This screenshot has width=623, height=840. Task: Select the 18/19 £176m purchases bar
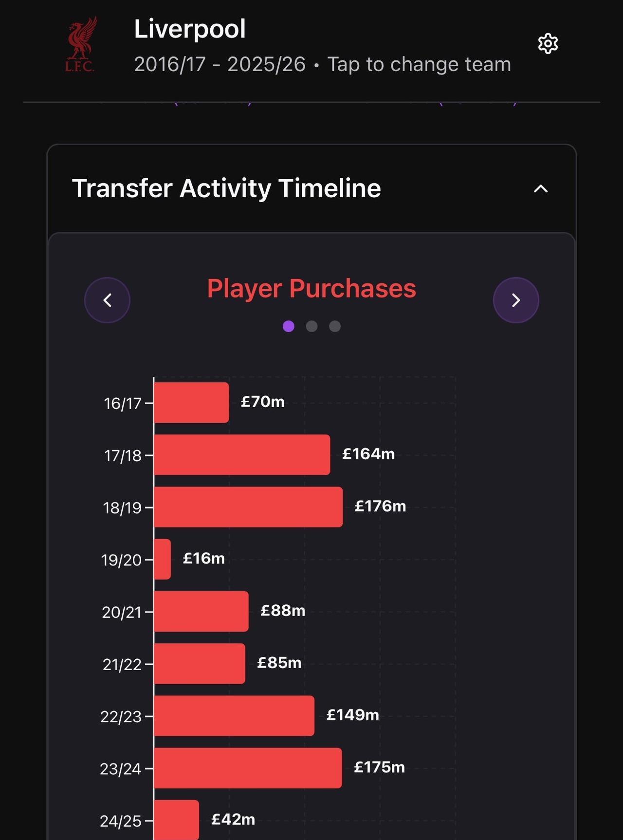coord(248,507)
